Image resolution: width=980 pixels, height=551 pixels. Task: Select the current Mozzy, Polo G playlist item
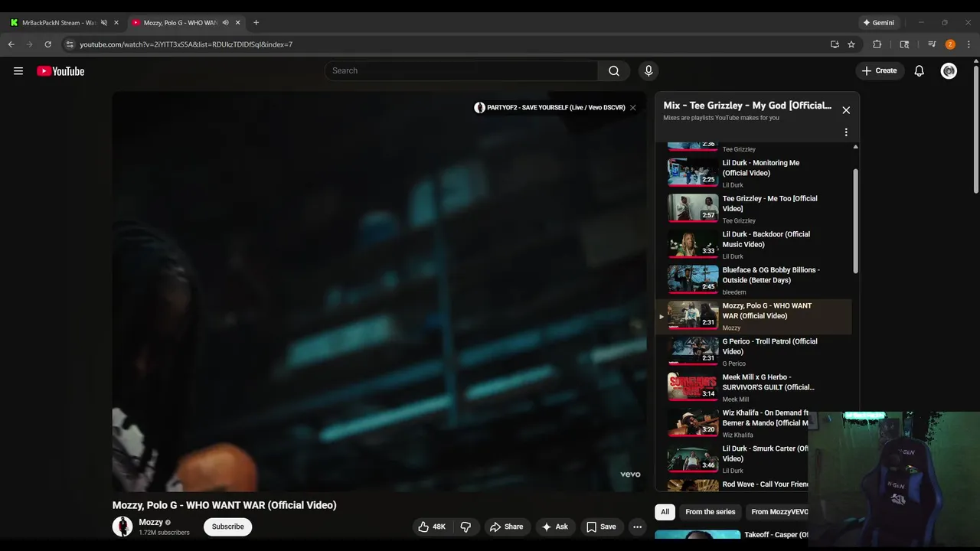754,316
